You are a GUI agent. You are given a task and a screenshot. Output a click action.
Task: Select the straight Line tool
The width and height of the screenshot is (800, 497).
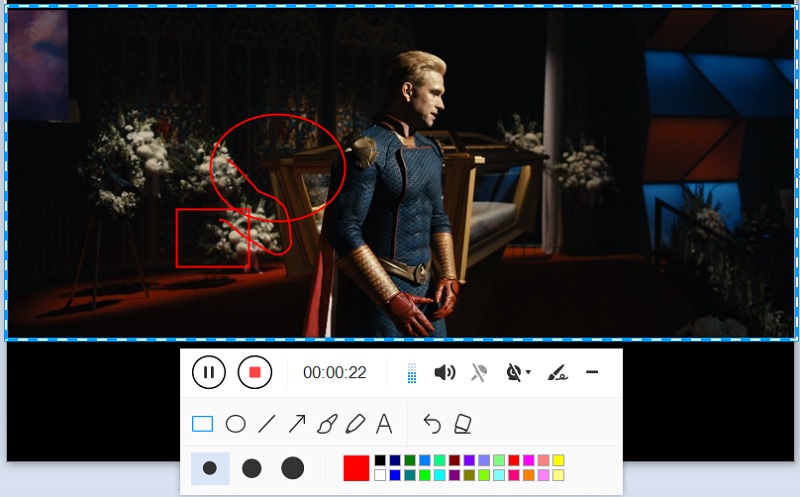point(267,424)
